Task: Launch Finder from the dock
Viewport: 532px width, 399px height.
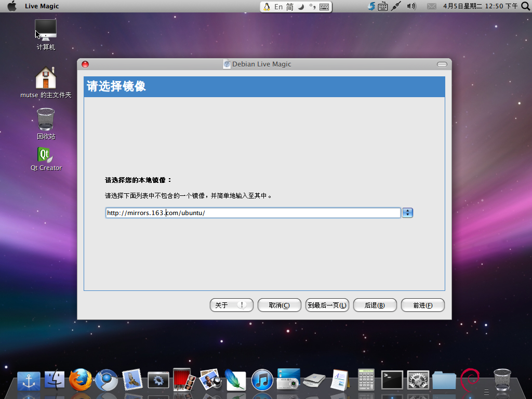Action: [54, 379]
